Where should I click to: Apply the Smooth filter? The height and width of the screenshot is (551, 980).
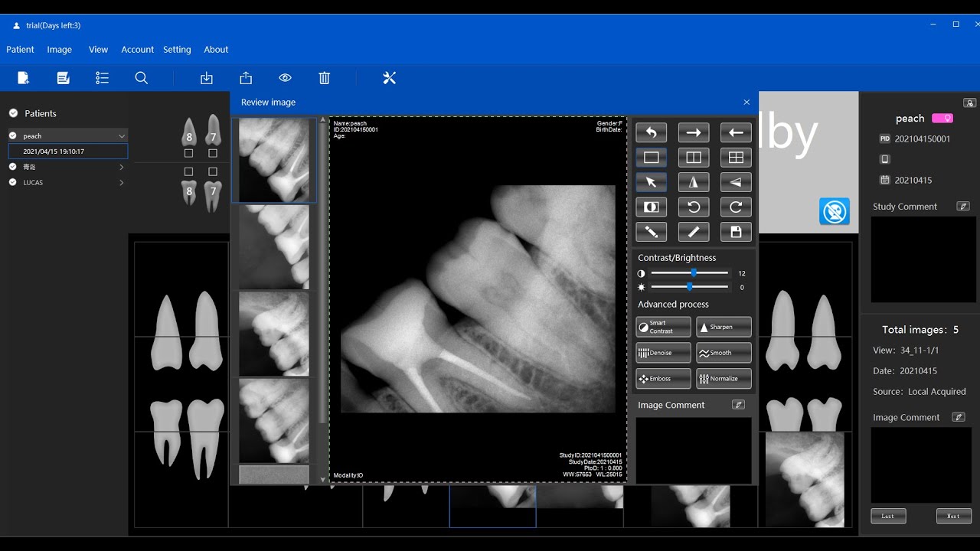(724, 353)
